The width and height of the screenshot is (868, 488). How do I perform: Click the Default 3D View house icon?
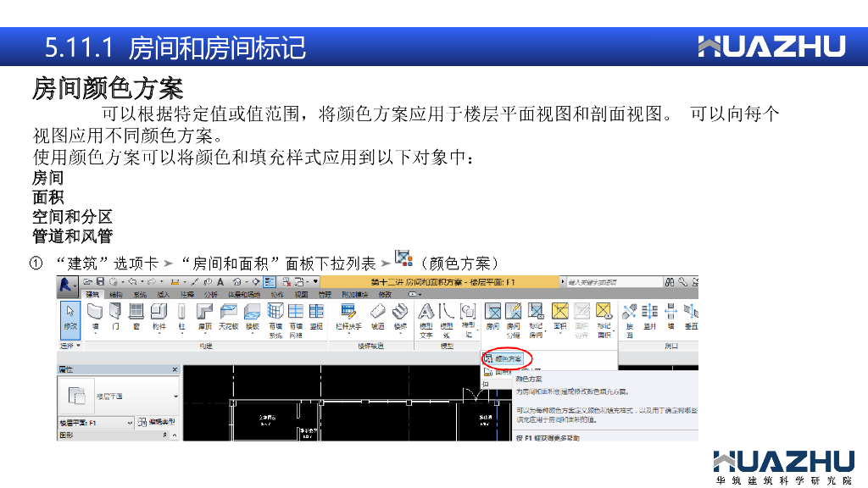coord(237,282)
